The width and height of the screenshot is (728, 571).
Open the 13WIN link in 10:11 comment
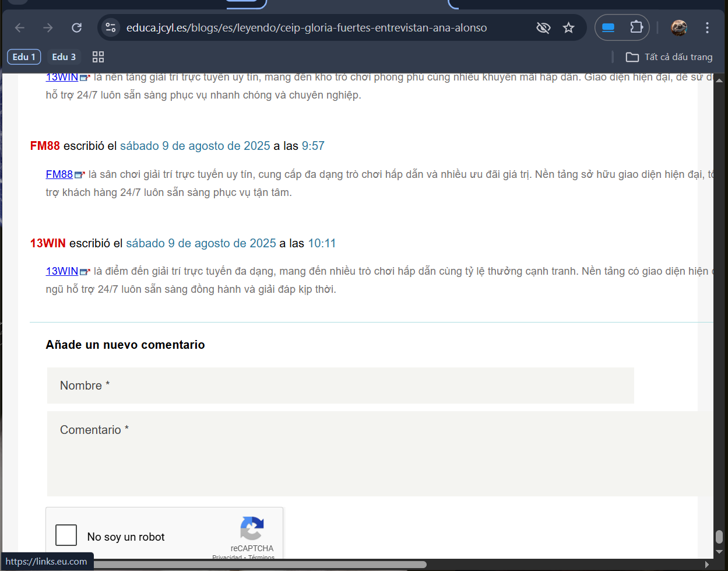click(x=62, y=271)
